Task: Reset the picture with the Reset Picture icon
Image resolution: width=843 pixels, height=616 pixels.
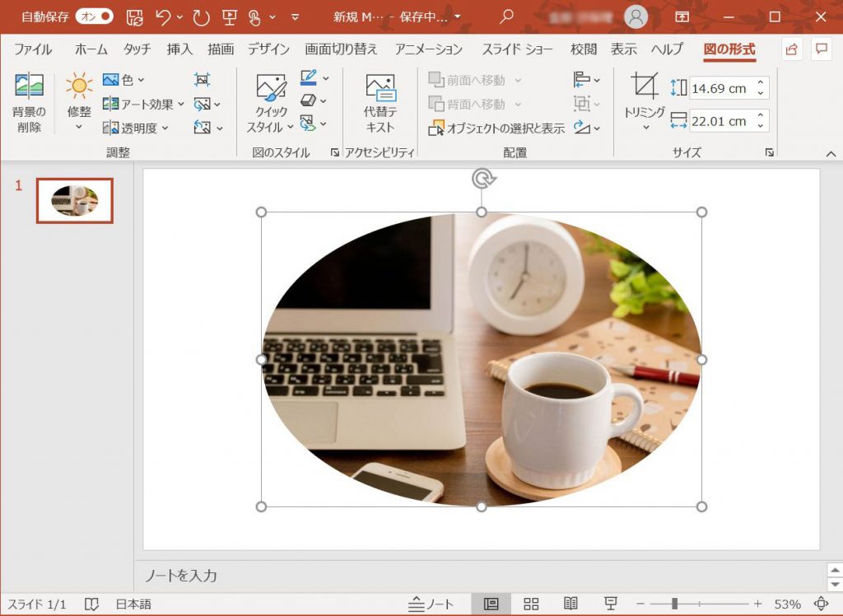Action: tap(203, 127)
